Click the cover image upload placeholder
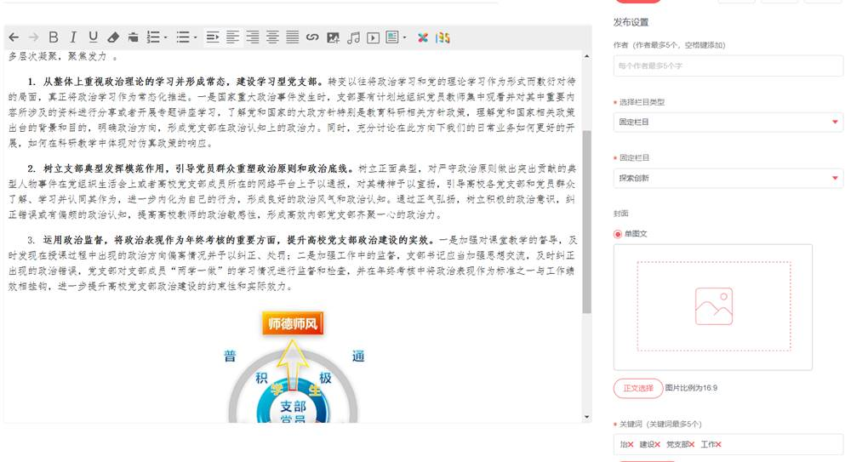Viewport: 868px width, 462px height. coord(713,306)
